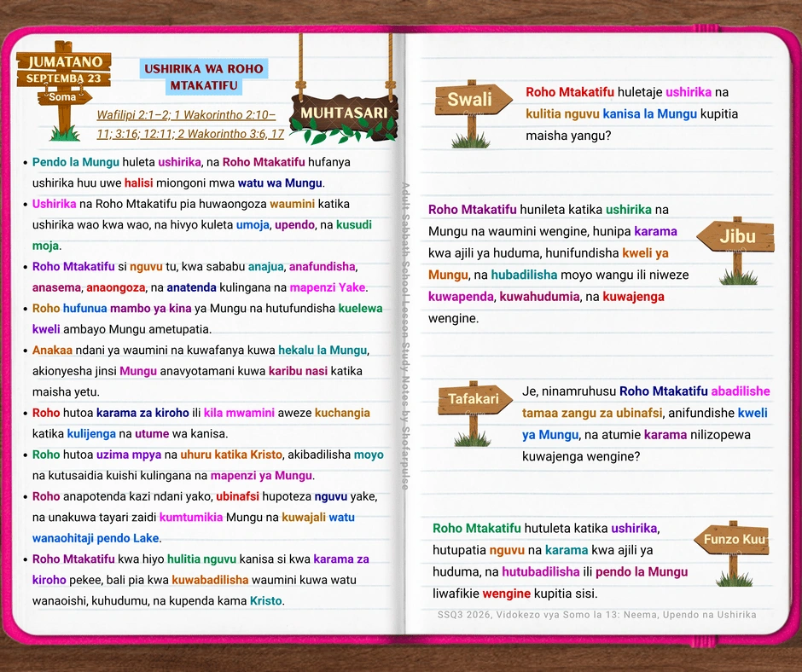Click the orange word 'kuchangia'
Image resolution: width=802 pixels, height=672 pixels.
(x=342, y=414)
